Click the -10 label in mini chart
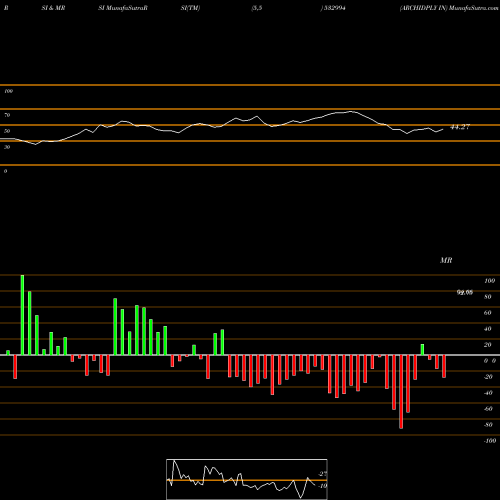 click(323, 486)
